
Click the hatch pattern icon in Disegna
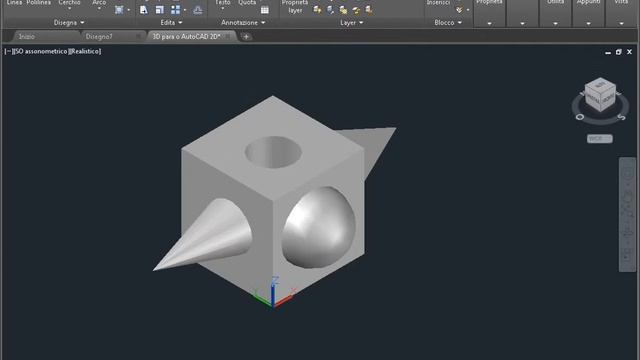[x=119, y=10]
